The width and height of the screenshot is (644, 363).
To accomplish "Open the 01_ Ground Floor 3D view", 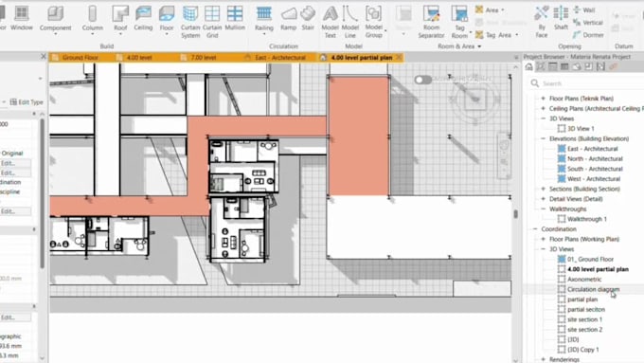I will 591,260.
